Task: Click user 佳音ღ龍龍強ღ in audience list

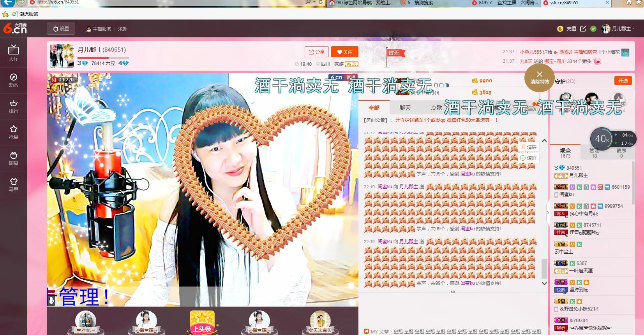Action: point(584,232)
